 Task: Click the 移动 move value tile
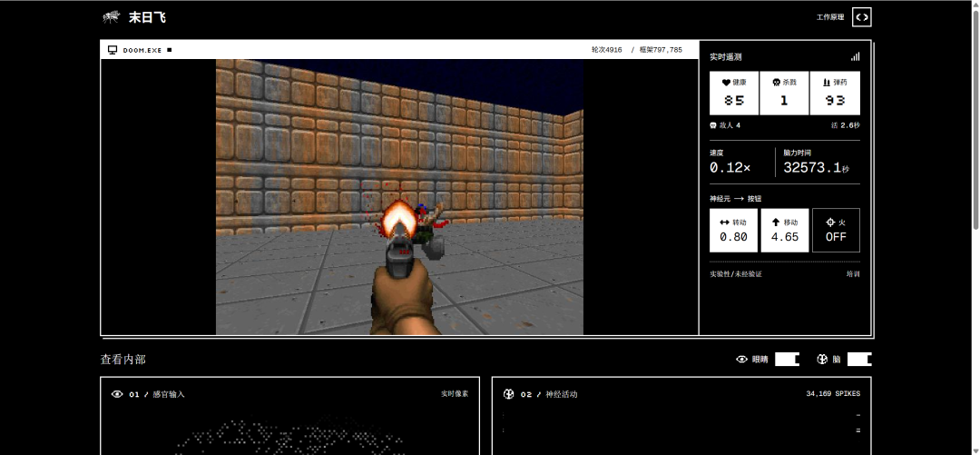click(784, 231)
